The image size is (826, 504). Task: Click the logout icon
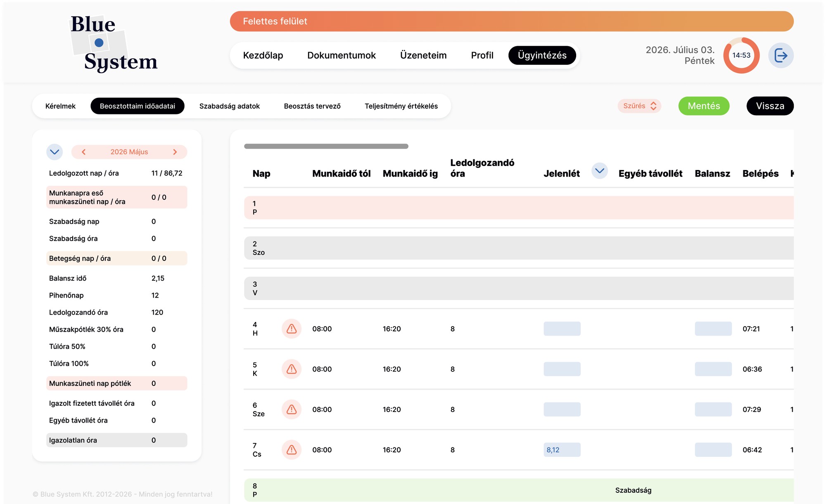click(x=781, y=55)
